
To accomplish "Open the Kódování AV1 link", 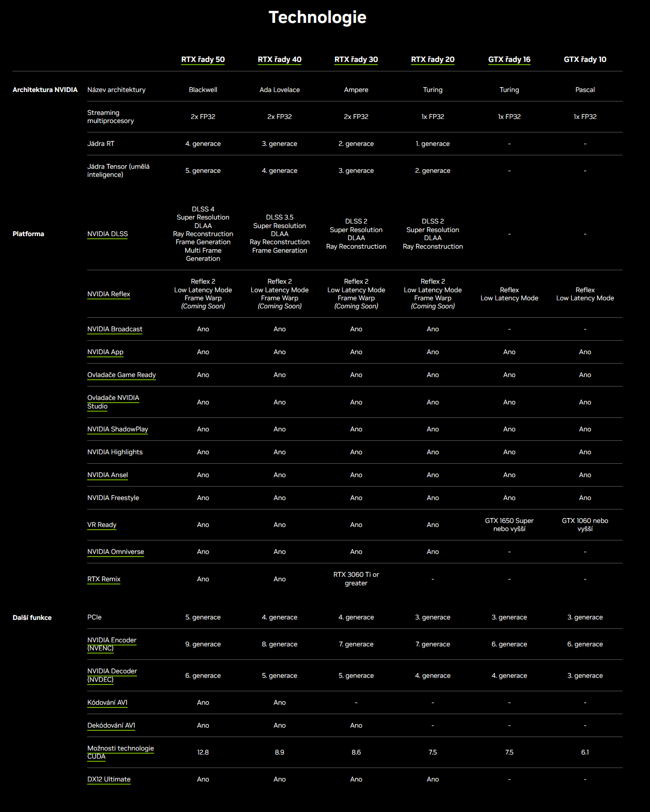I will pos(107,702).
